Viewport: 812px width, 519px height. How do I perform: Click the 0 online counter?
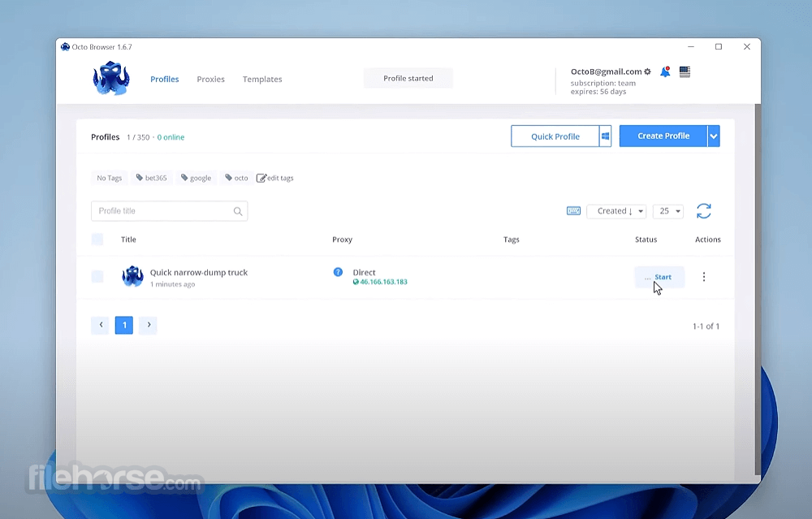pos(171,137)
